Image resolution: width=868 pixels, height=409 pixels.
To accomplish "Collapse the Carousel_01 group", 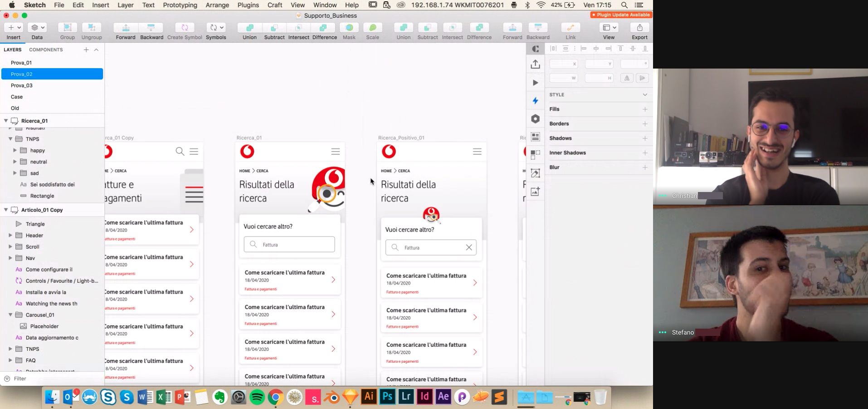I will click(10, 315).
